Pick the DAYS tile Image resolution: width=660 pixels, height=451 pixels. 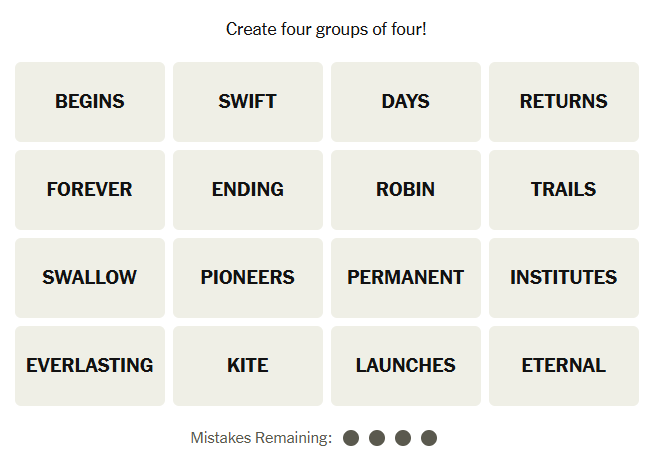pyautogui.click(x=406, y=102)
